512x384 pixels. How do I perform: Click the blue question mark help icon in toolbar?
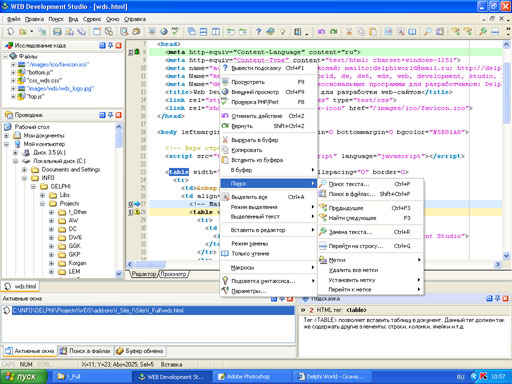pos(258,32)
